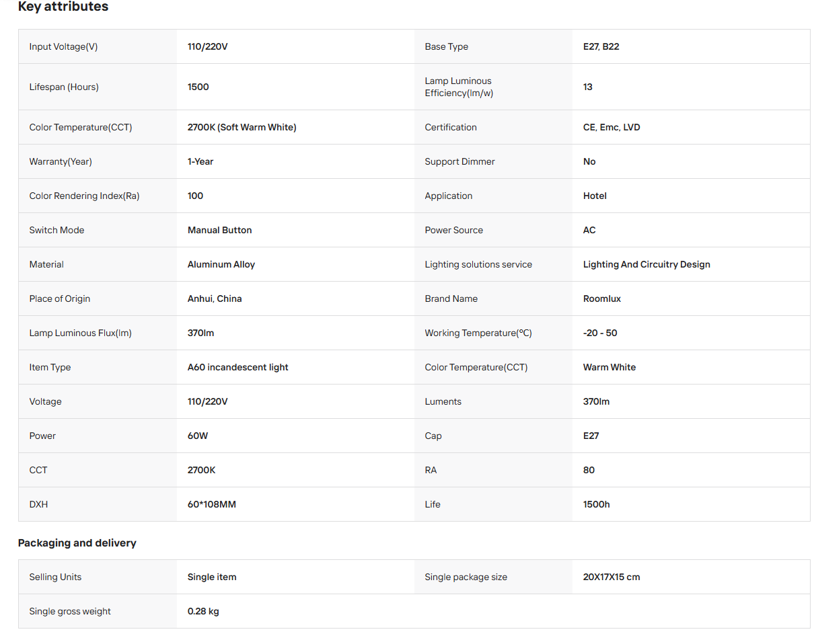Select the Packaging and delivery heading
The image size is (814, 644).
(77, 542)
